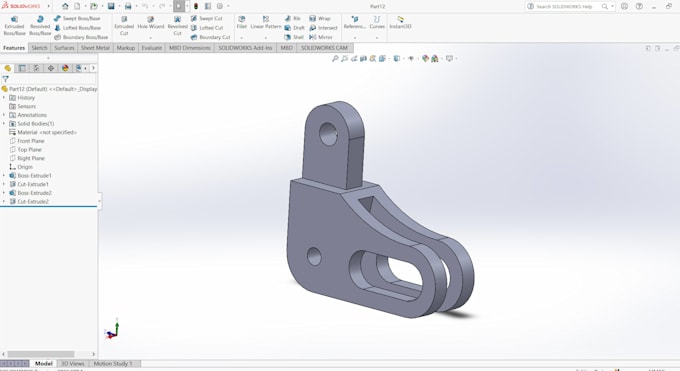The height and width of the screenshot is (371, 680).
Task: Select Cut-Extrude2 in the feature tree
Action: click(x=29, y=202)
